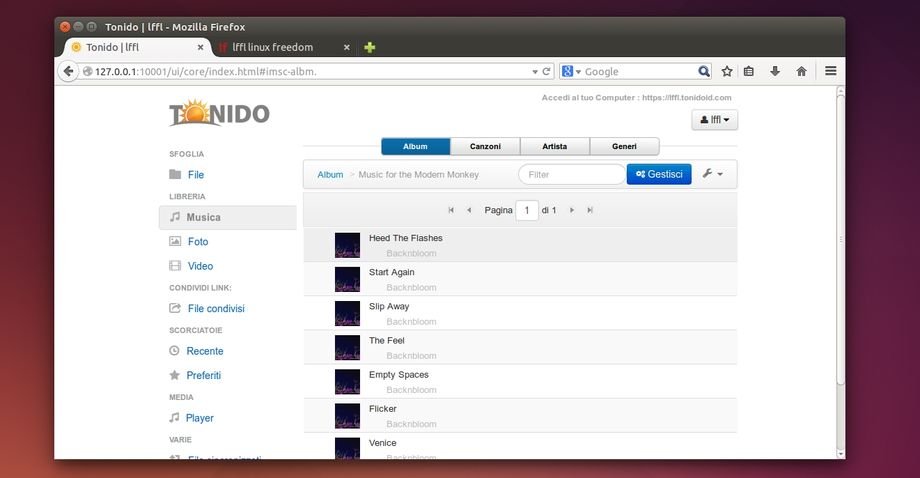
Task: Switch to the Artista tab
Action: pyautogui.click(x=554, y=147)
